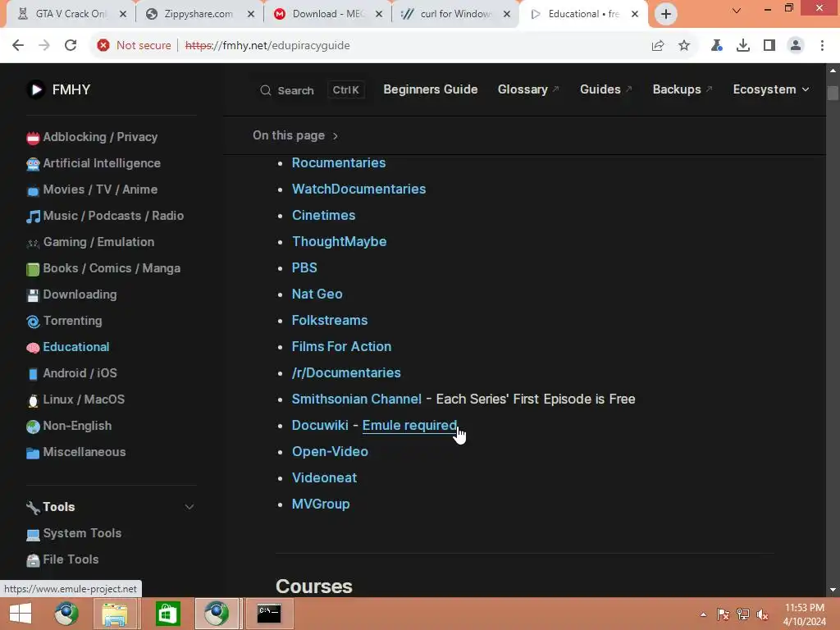Click the FMHY logo icon

36,89
